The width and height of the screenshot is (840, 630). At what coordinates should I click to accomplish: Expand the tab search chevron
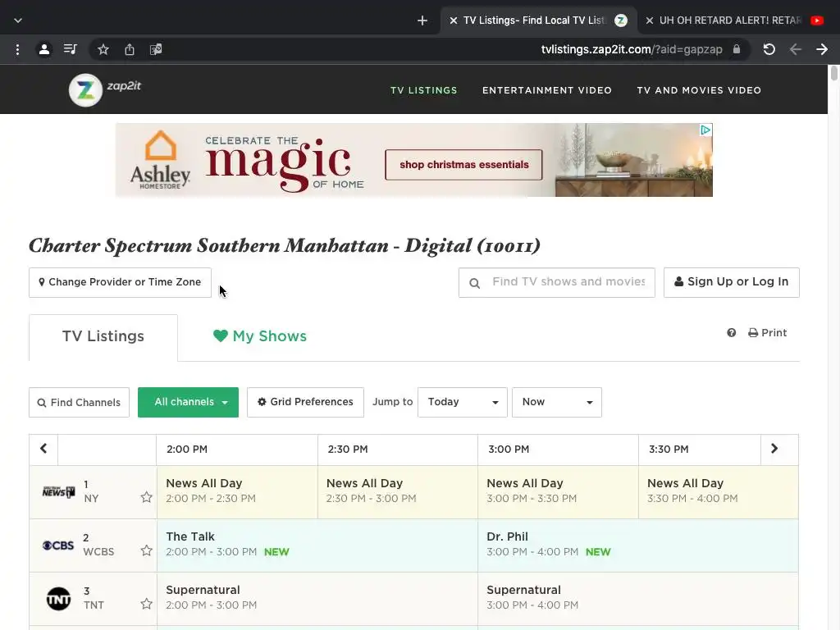[18, 21]
